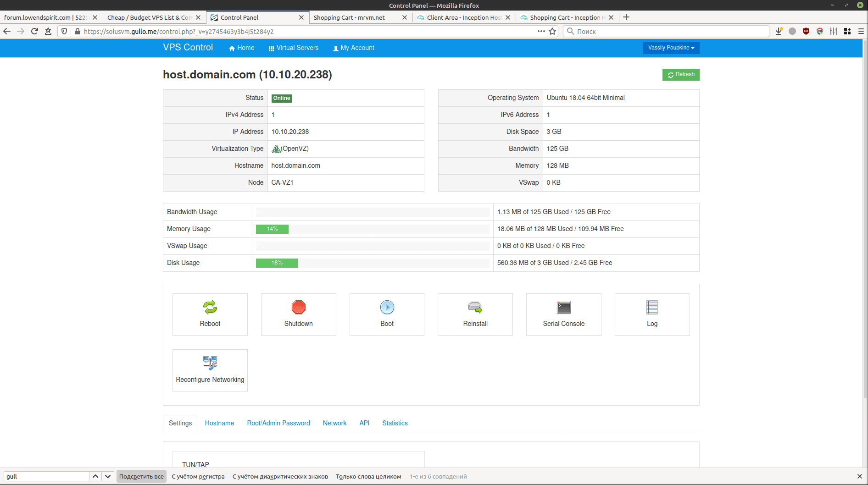The height and width of the screenshot is (485, 868).
Task: Go to Virtual Servers in navbar
Action: point(294,48)
